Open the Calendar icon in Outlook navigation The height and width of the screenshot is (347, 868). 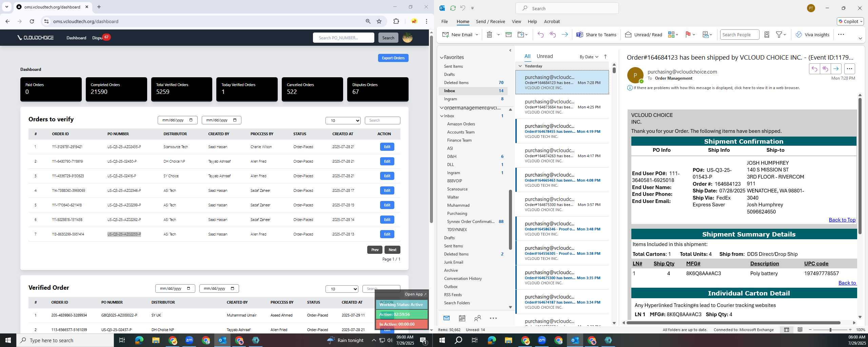click(x=462, y=318)
